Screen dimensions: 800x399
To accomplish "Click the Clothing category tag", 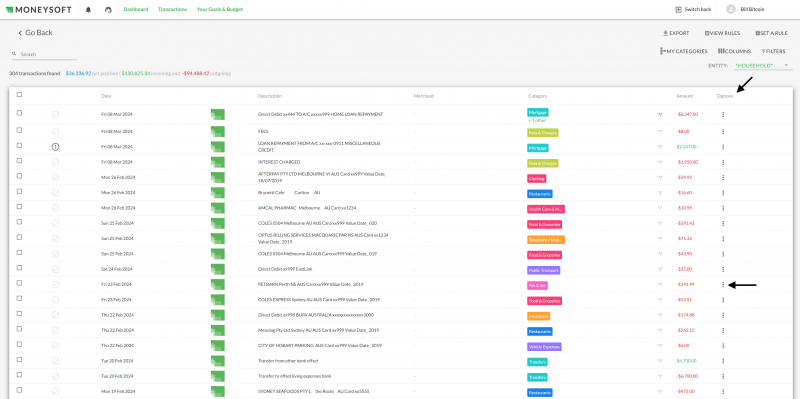I will [x=537, y=179].
